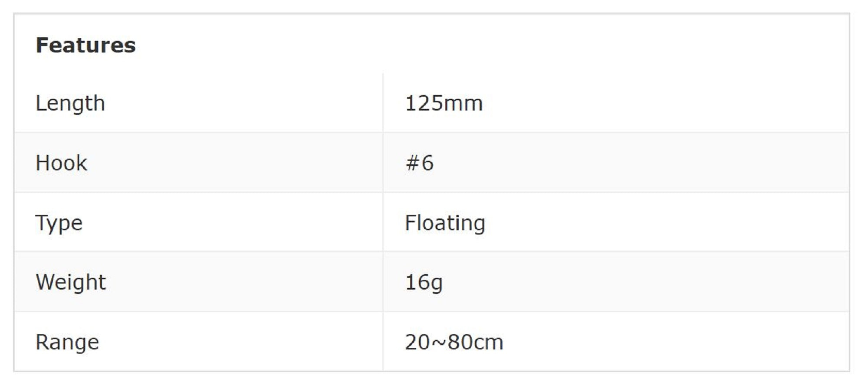Screen dimensions: 868x375
Task: Click the Features heading
Action: 85,45
